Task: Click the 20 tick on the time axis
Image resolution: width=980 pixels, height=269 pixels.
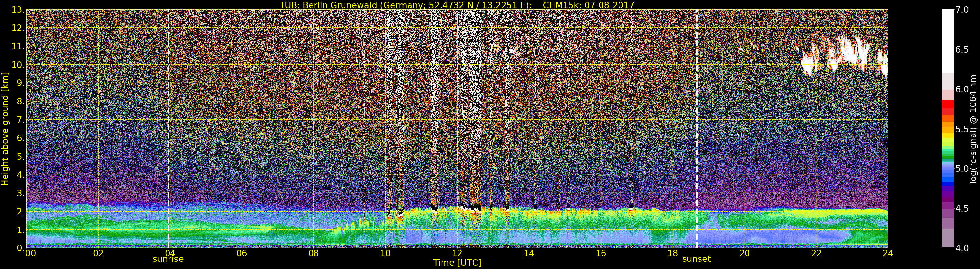Action: [x=744, y=253]
